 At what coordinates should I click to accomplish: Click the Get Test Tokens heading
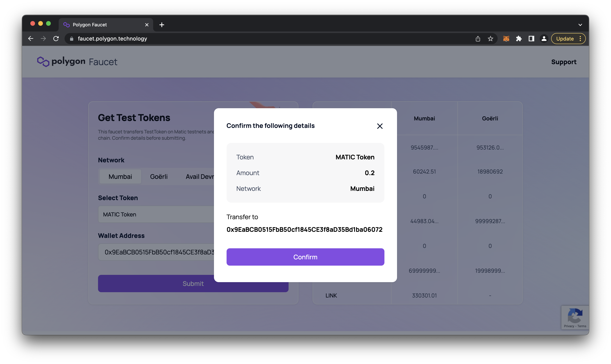pyautogui.click(x=134, y=118)
